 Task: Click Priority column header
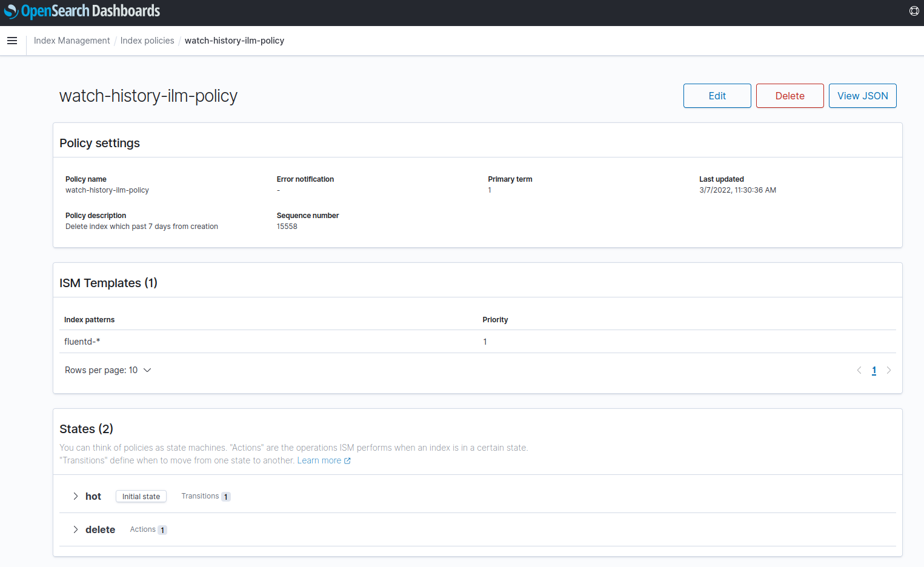coord(495,320)
